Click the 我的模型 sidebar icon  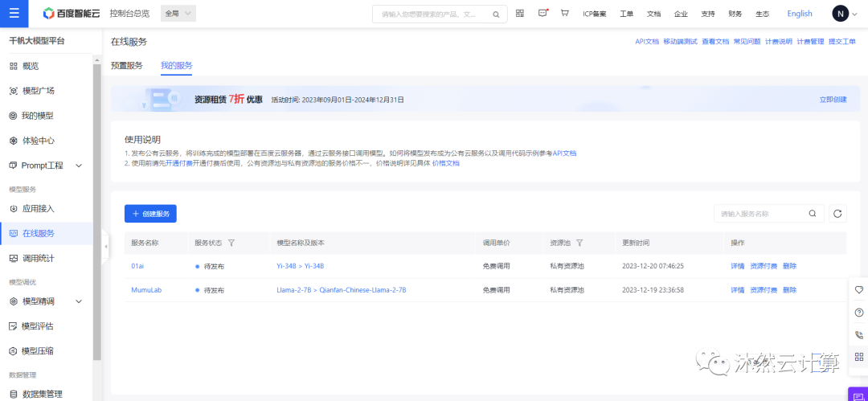[x=14, y=116]
